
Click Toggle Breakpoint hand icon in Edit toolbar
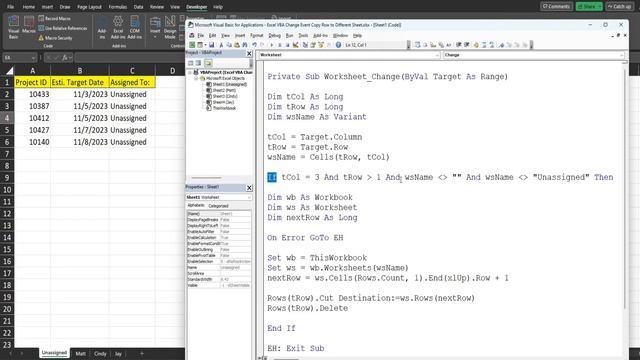point(476,45)
